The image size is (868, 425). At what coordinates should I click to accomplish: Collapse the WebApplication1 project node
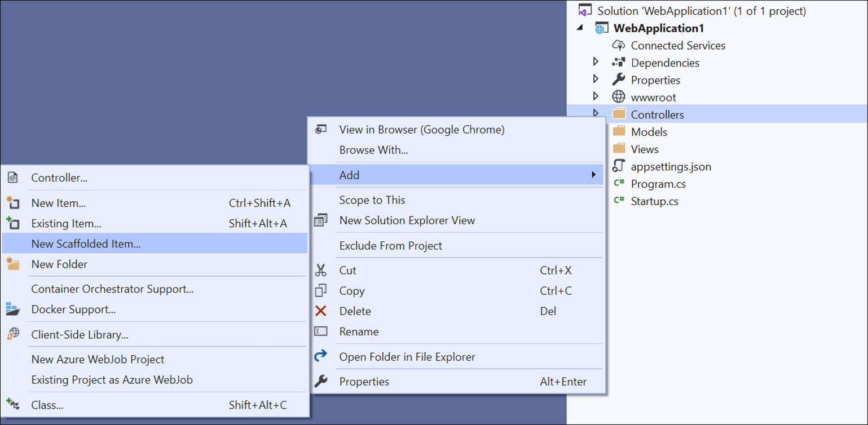coord(580,28)
